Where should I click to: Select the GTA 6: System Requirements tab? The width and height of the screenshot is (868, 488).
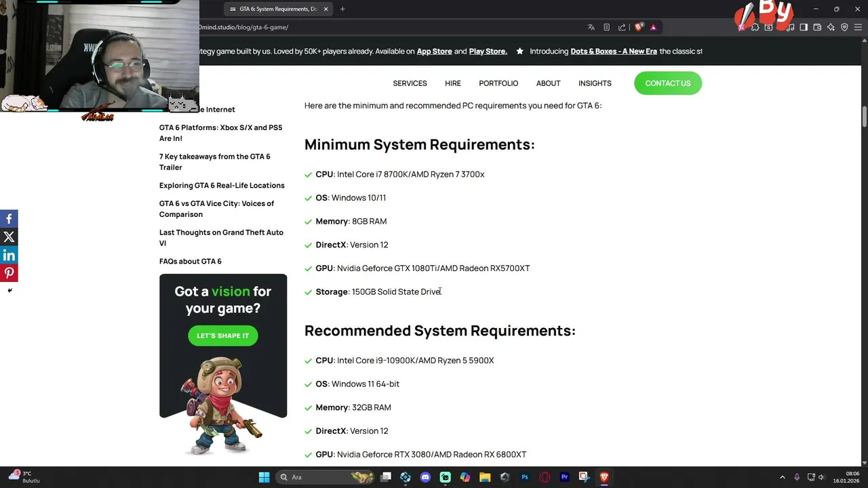pyautogui.click(x=278, y=9)
